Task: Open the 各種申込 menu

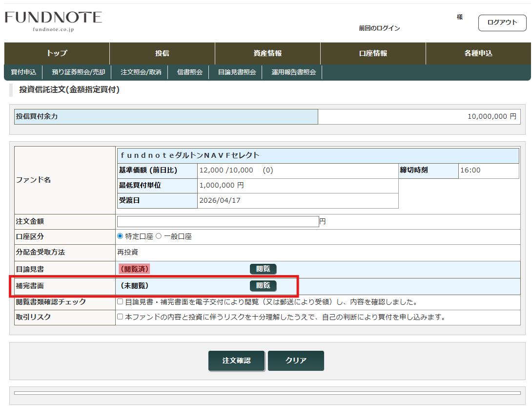Action: [x=478, y=53]
